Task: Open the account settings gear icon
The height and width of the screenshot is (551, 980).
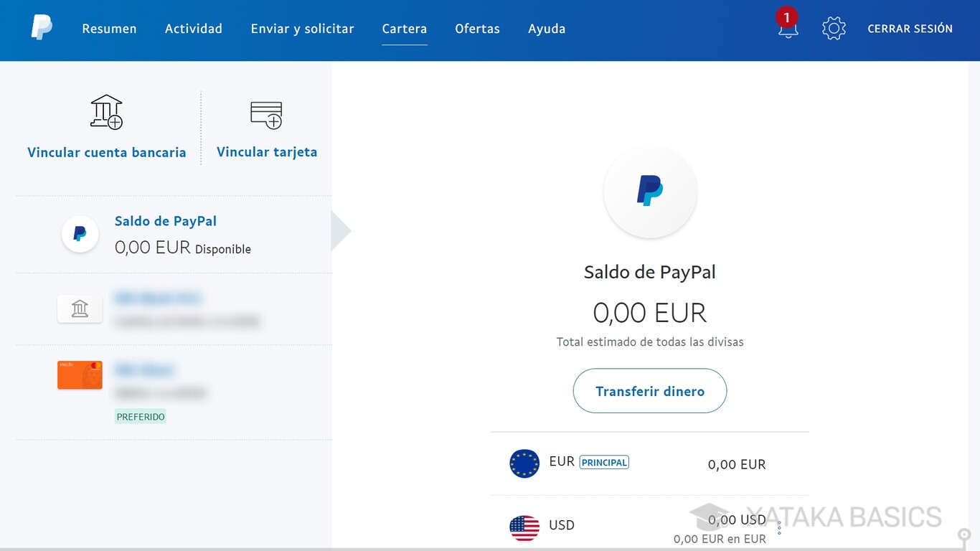Action: tap(833, 28)
